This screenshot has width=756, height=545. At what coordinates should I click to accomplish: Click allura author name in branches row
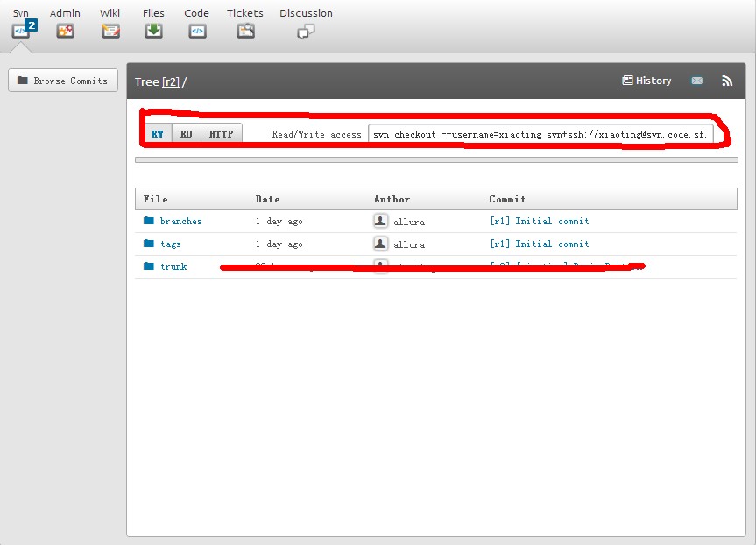pos(409,222)
